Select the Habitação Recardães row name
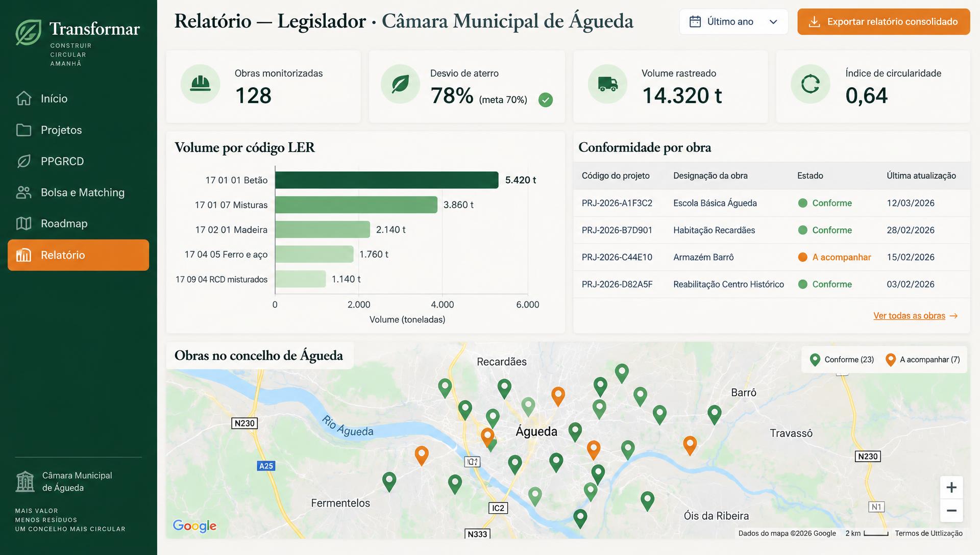 click(714, 230)
